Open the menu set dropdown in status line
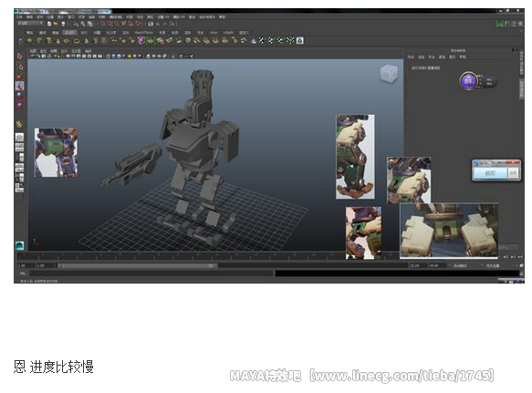This screenshot has height=393, width=532. pyautogui.click(x=30, y=24)
